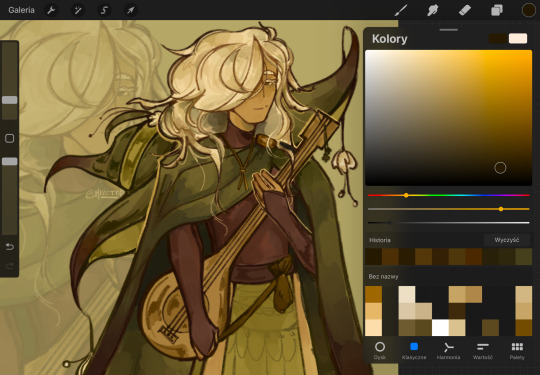Select the Eraser tool

(465, 10)
